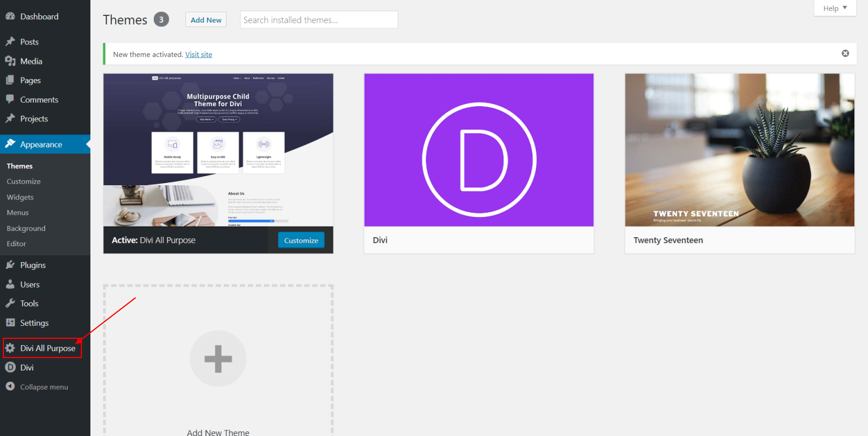Screen dimensions: 868x436
Task: Select the Themes submenu item
Action: [x=20, y=166]
